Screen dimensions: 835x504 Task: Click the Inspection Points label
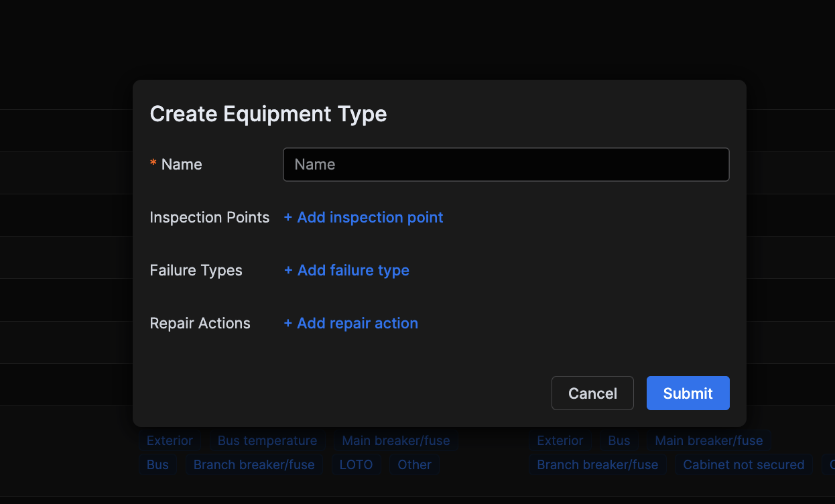[x=209, y=217]
